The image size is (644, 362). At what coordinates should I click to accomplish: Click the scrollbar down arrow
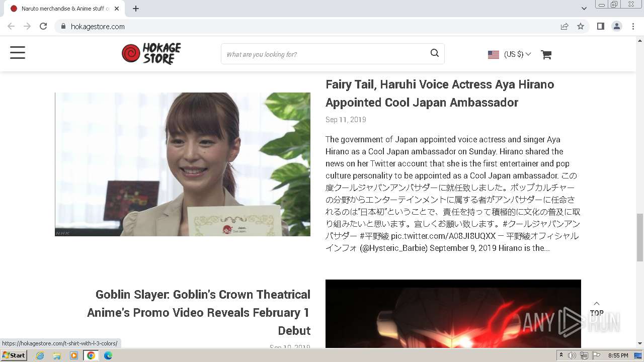point(640,344)
